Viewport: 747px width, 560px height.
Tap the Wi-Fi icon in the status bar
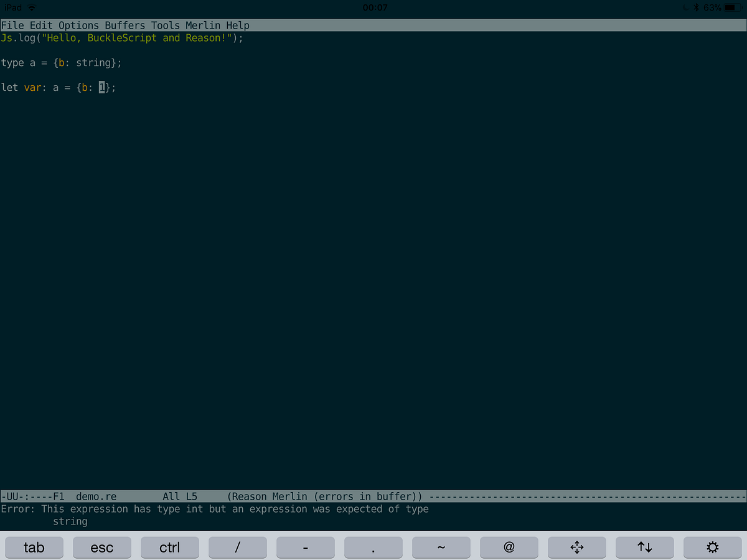click(x=31, y=7)
